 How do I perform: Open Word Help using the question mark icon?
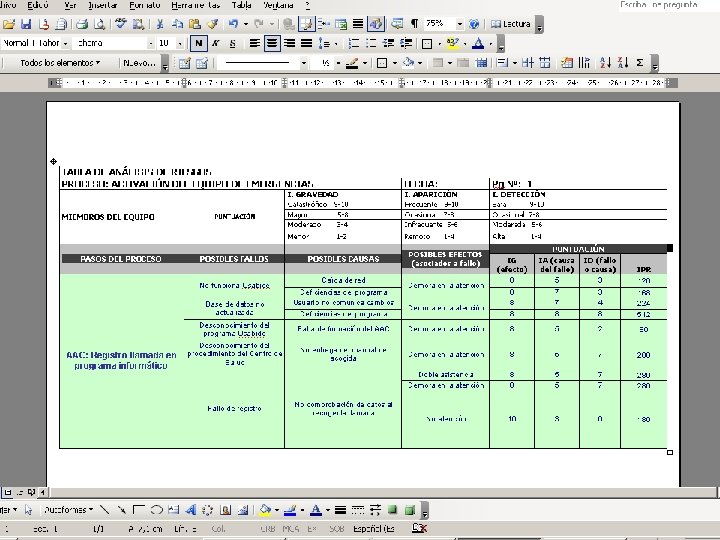pyautogui.click(x=474, y=24)
